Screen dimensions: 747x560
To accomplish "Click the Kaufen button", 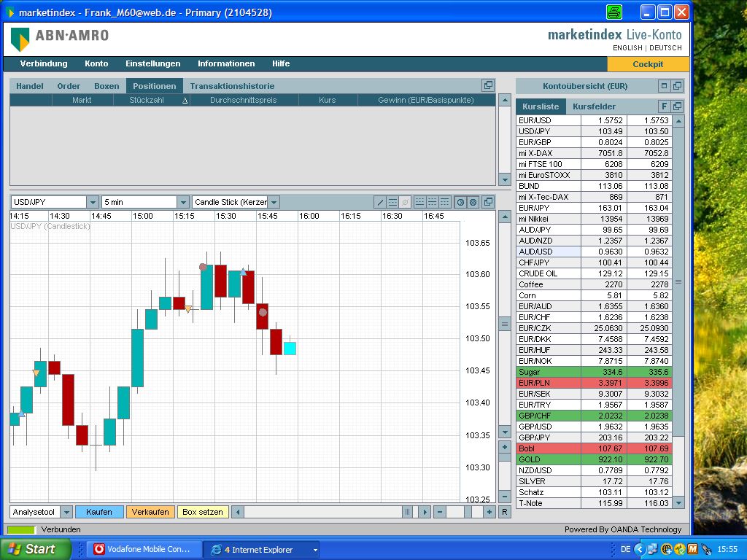I will (x=99, y=513).
